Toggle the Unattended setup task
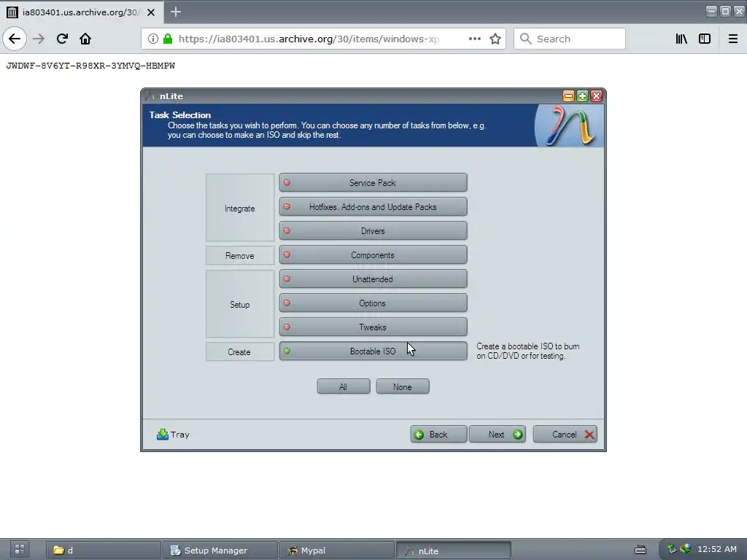Viewport: 747px width, 560px height. [373, 279]
